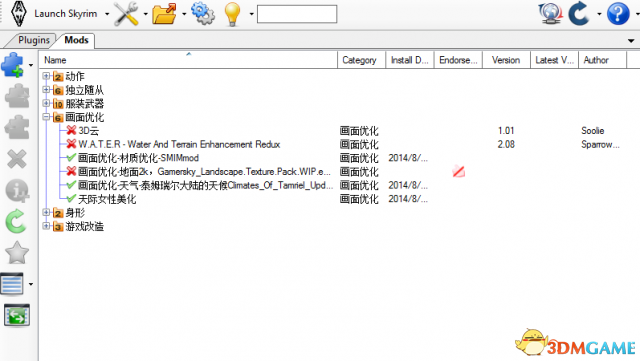Viewport: 640px width, 361px height.
Task: Open the settings gears icon
Action: pyautogui.click(x=203, y=13)
